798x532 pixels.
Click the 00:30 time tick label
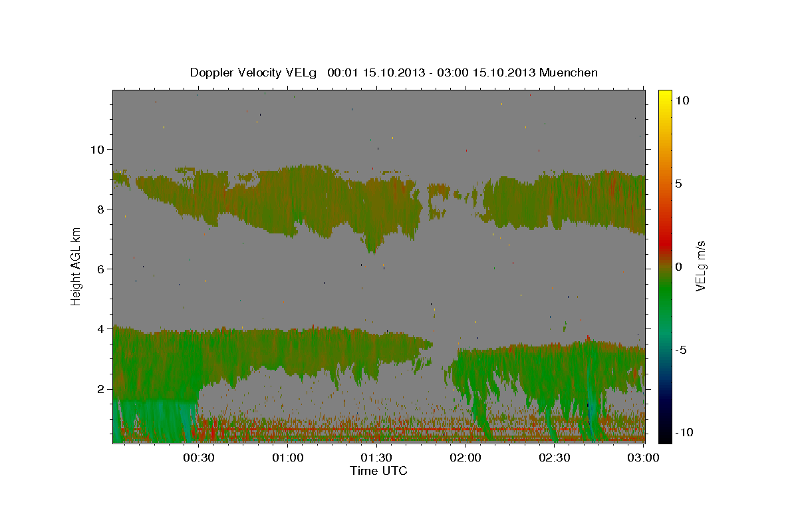click(198, 458)
